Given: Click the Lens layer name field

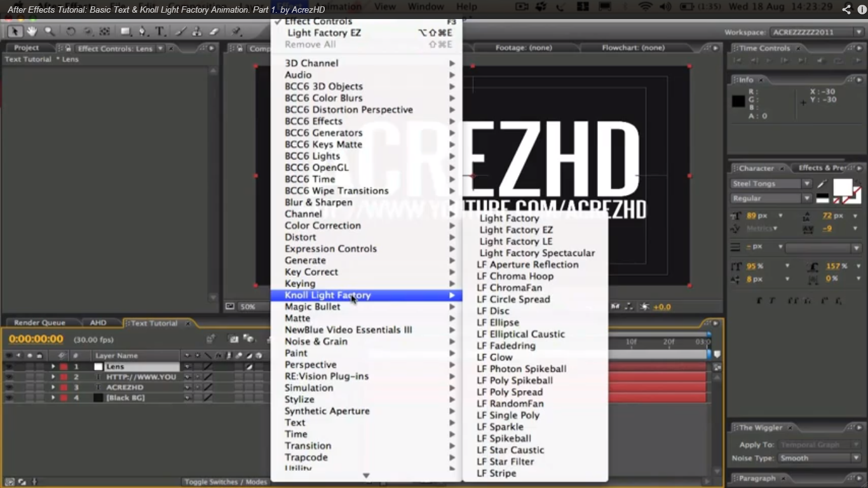Looking at the screenshot, I should 142,367.
